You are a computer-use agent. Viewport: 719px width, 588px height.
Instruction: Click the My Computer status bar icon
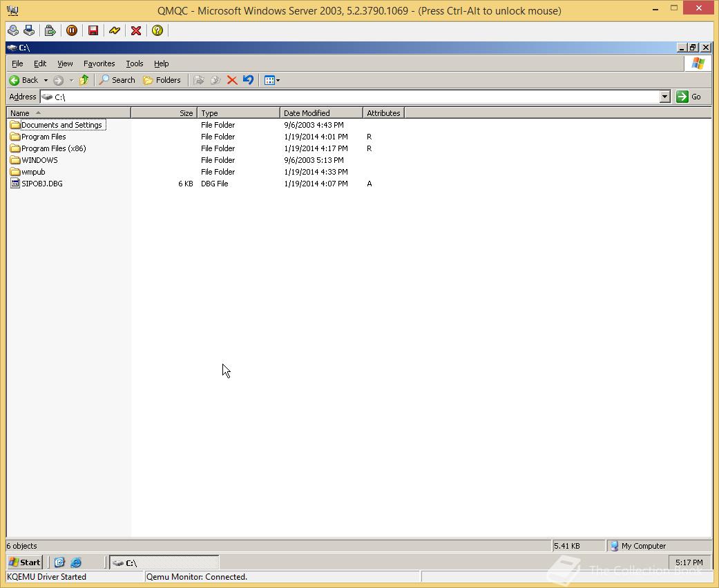(615, 546)
